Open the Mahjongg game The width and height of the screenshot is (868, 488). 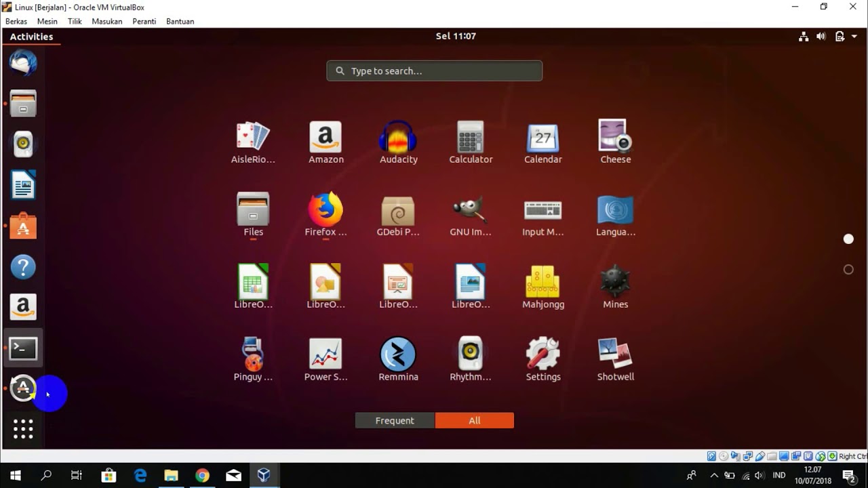tap(543, 288)
